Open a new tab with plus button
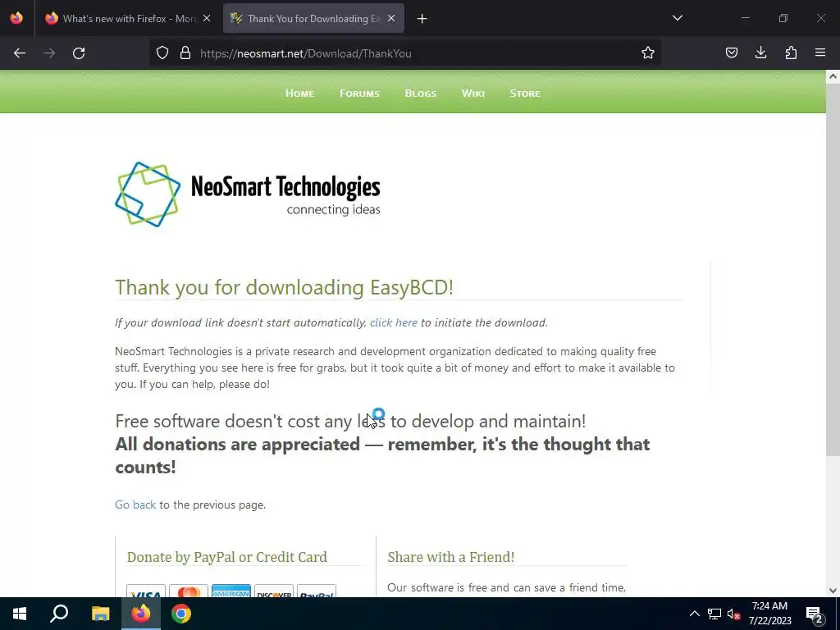This screenshot has width=840, height=630. [x=422, y=19]
